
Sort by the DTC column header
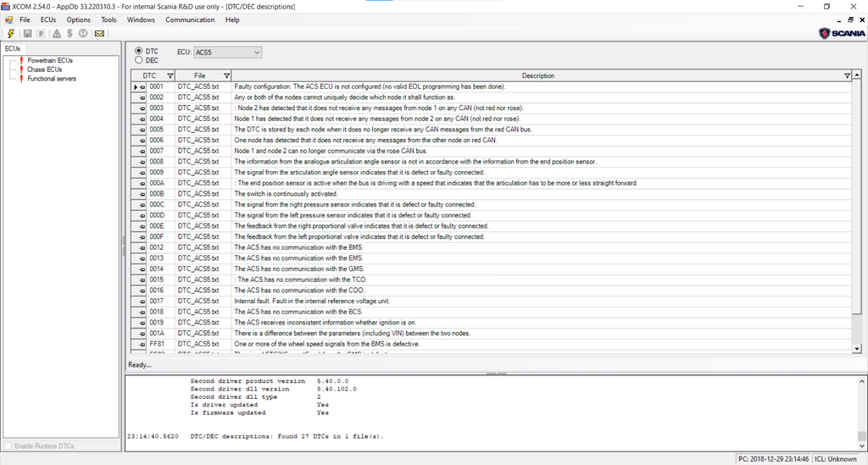tap(149, 75)
